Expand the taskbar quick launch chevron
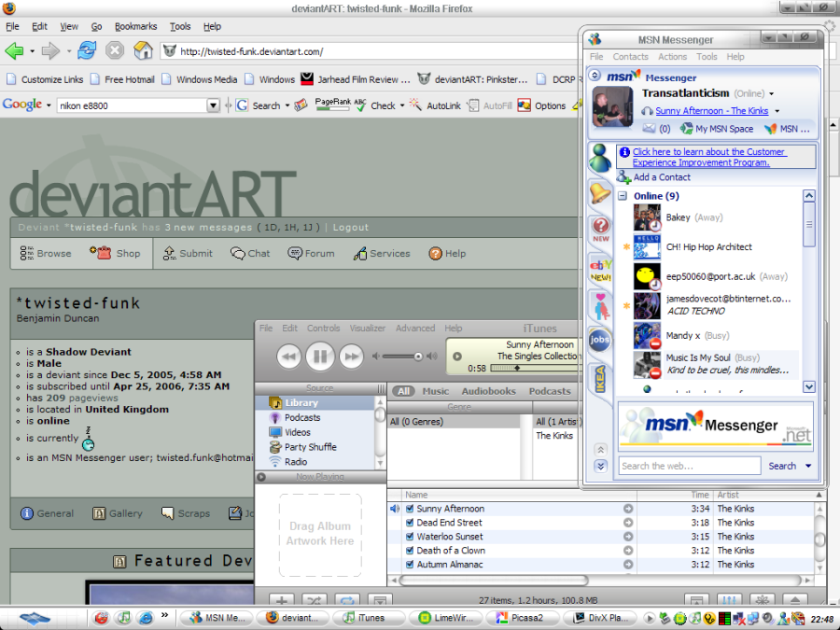The image size is (840, 630). [164, 615]
